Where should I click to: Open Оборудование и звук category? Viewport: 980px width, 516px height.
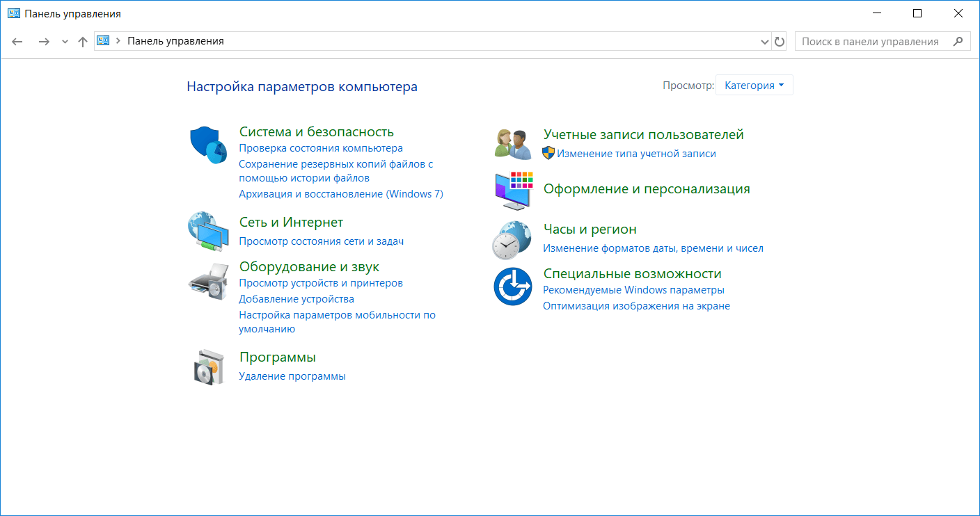click(x=309, y=266)
